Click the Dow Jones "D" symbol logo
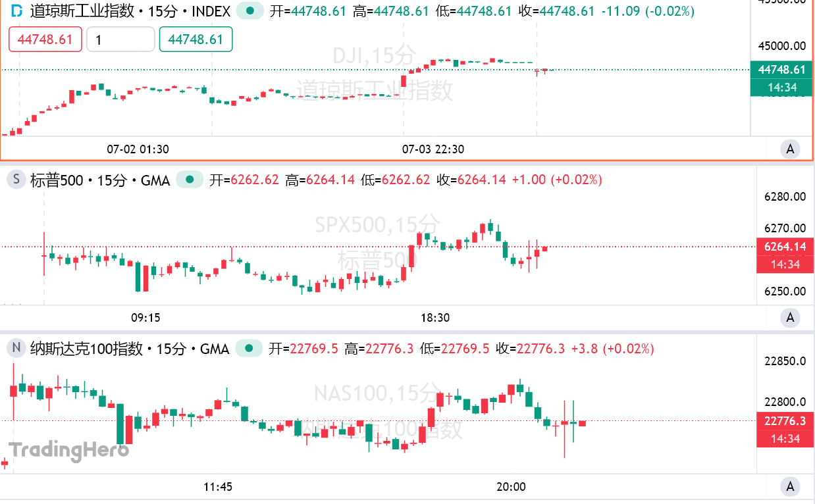This screenshot has height=504, width=815. pos(18,11)
